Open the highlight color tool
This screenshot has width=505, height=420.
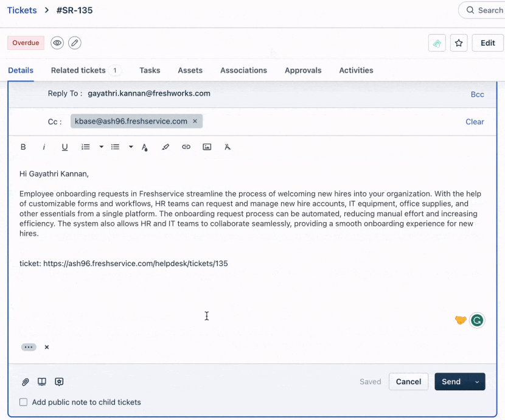165,147
